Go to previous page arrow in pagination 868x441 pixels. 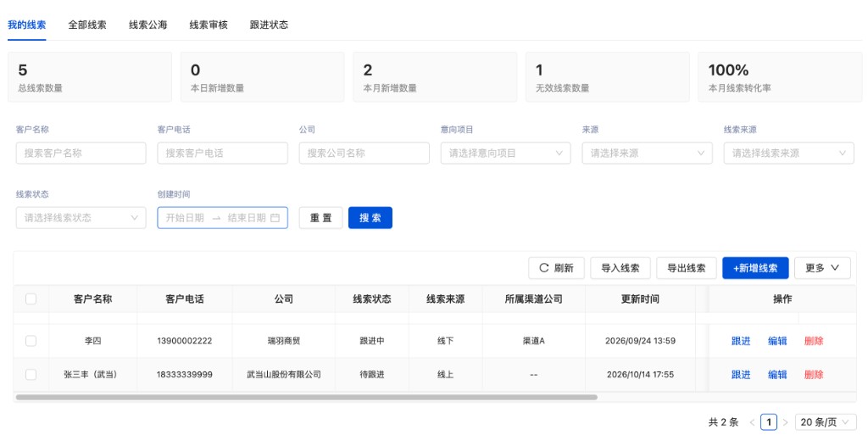pyautogui.click(x=752, y=422)
